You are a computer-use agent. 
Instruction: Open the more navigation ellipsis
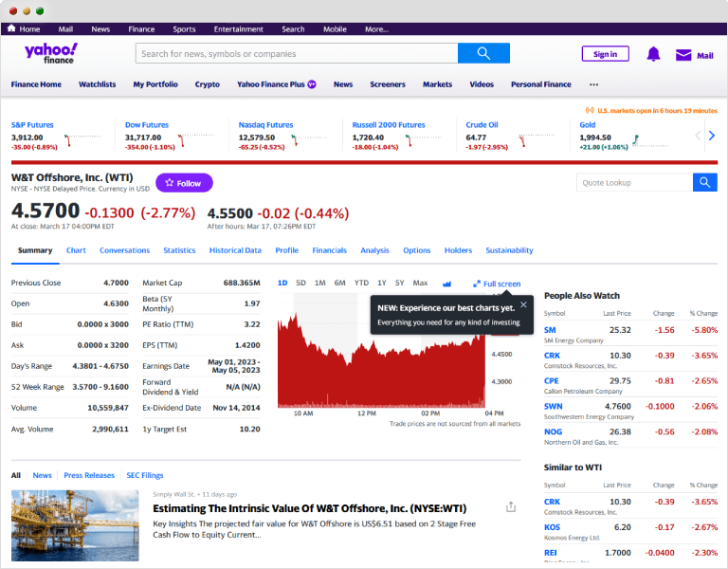tap(593, 84)
